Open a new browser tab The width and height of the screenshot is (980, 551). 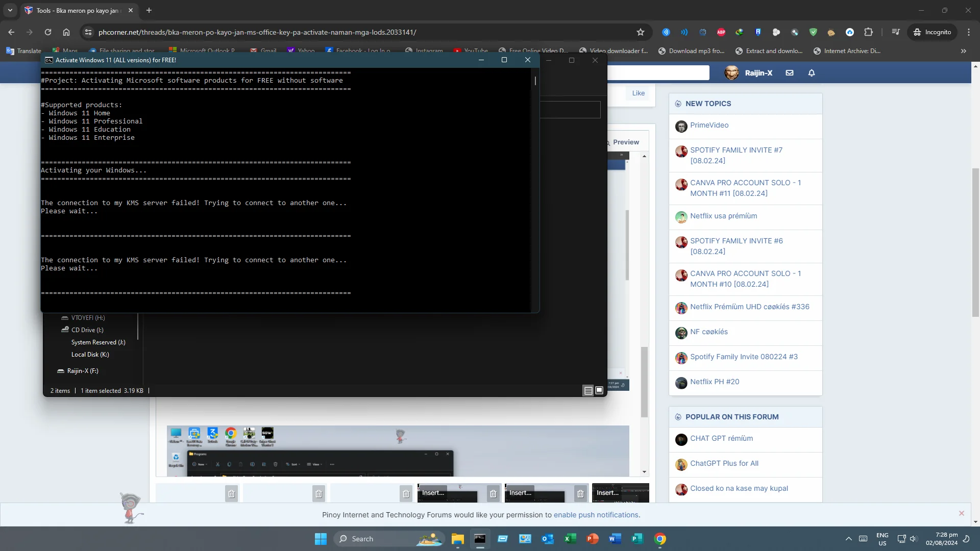point(149,10)
